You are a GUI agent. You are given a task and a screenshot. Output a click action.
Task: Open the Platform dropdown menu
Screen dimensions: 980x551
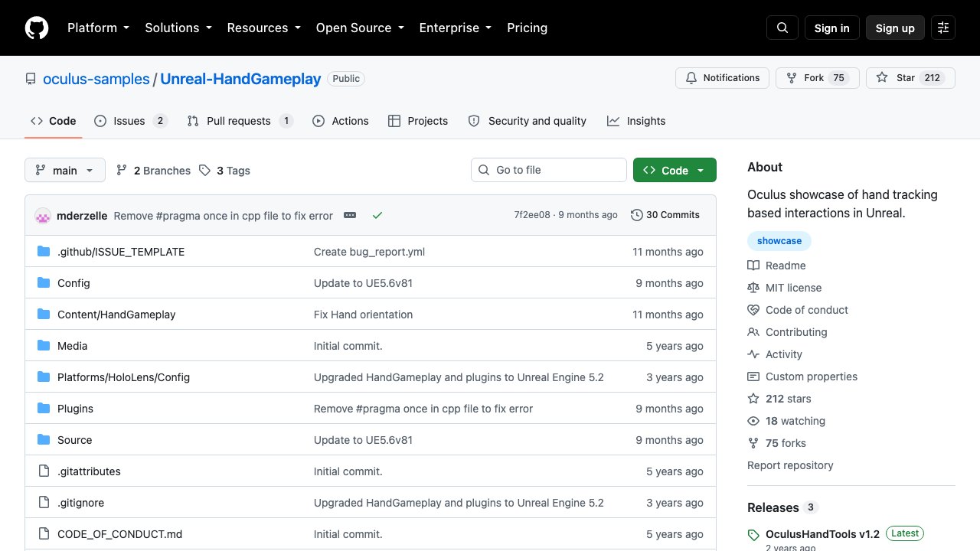click(99, 28)
